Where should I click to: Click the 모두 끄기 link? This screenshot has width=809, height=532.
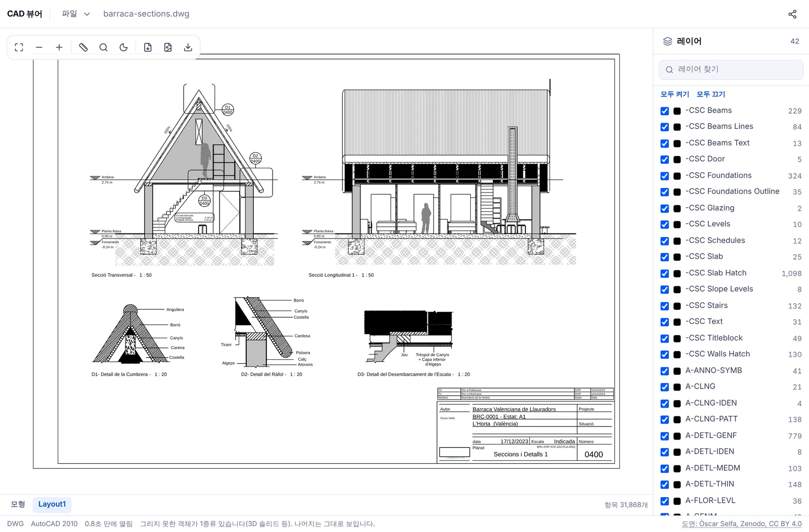710,94
